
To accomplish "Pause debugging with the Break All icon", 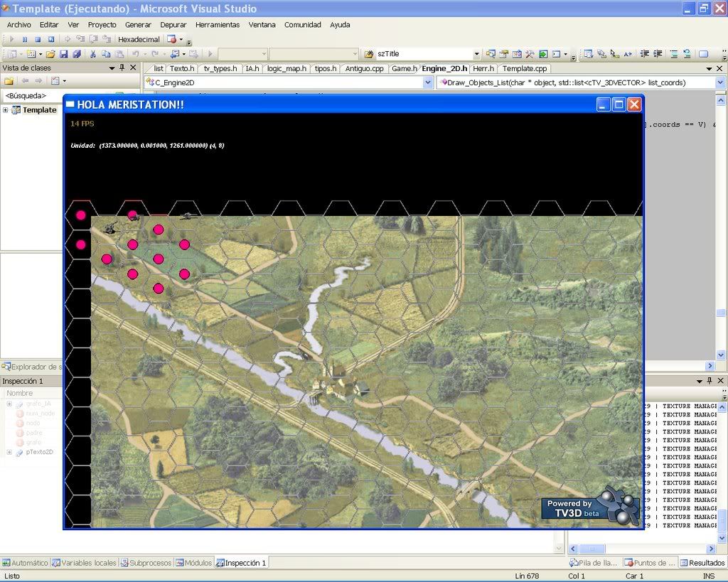I will pyautogui.click(x=25, y=40).
